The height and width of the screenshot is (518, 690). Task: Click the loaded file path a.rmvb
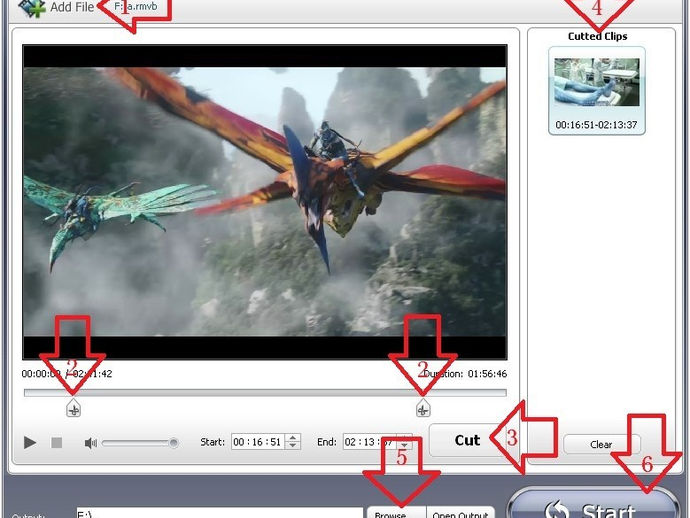136,7
